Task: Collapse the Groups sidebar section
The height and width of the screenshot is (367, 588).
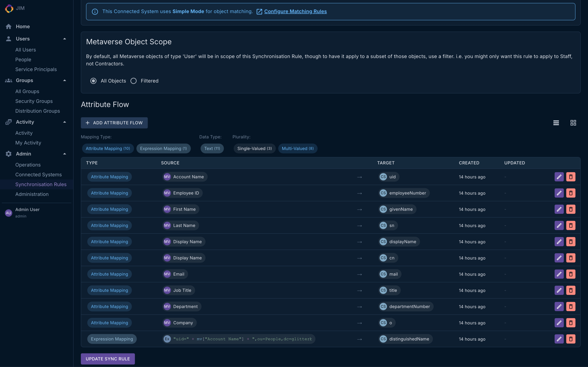Action: [x=64, y=80]
